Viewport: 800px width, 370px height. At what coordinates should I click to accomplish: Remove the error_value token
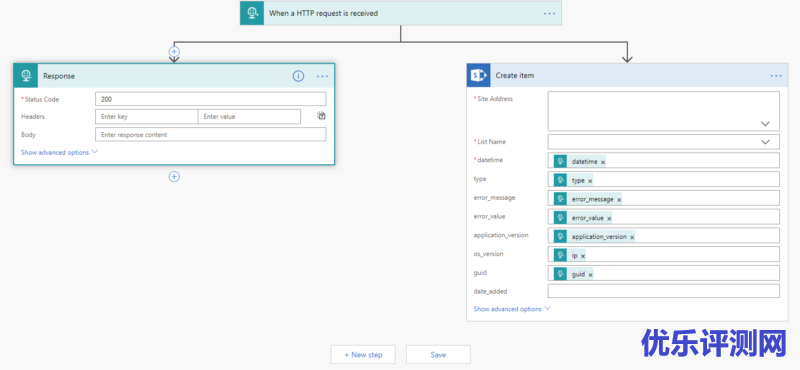pyautogui.click(x=609, y=218)
